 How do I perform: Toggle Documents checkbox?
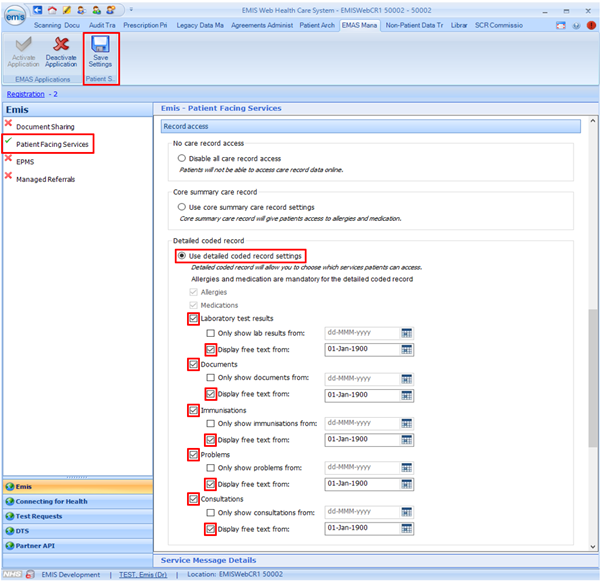tap(194, 364)
